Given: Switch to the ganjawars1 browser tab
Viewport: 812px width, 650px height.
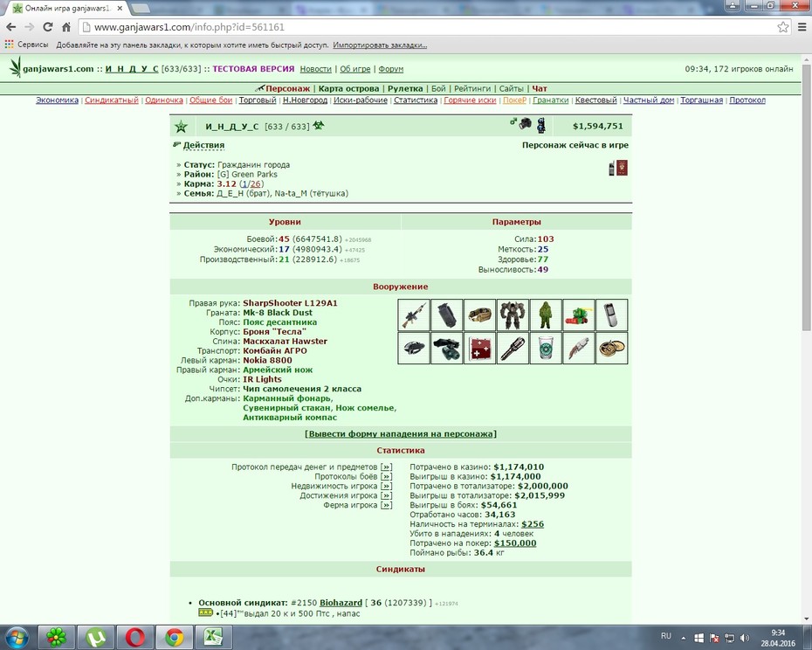Looking at the screenshot, I should pos(67,8).
